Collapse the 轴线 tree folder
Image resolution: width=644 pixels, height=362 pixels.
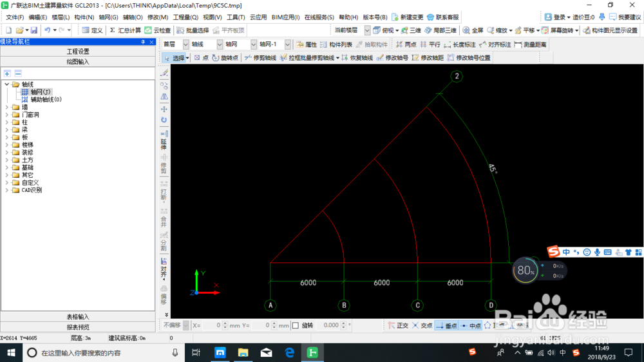click(x=6, y=84)
